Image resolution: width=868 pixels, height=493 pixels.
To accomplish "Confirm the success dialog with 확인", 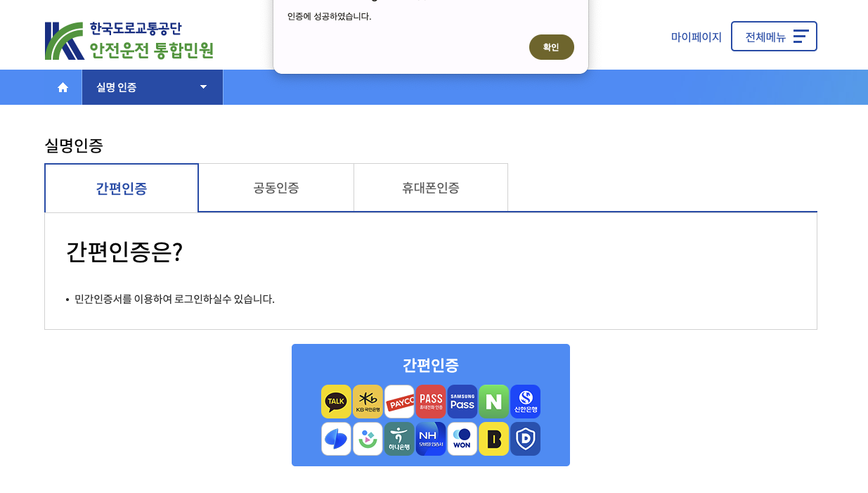I will tap(552, 47).
